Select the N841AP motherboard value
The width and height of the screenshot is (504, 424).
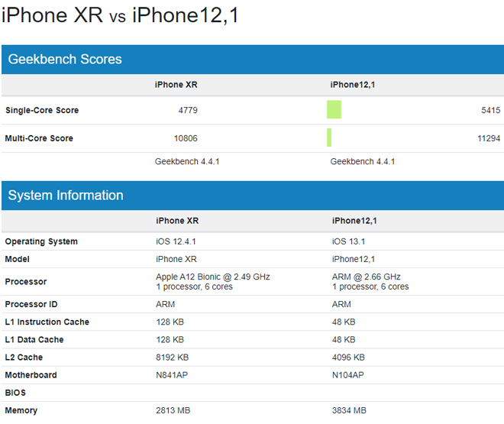[172, 375]
